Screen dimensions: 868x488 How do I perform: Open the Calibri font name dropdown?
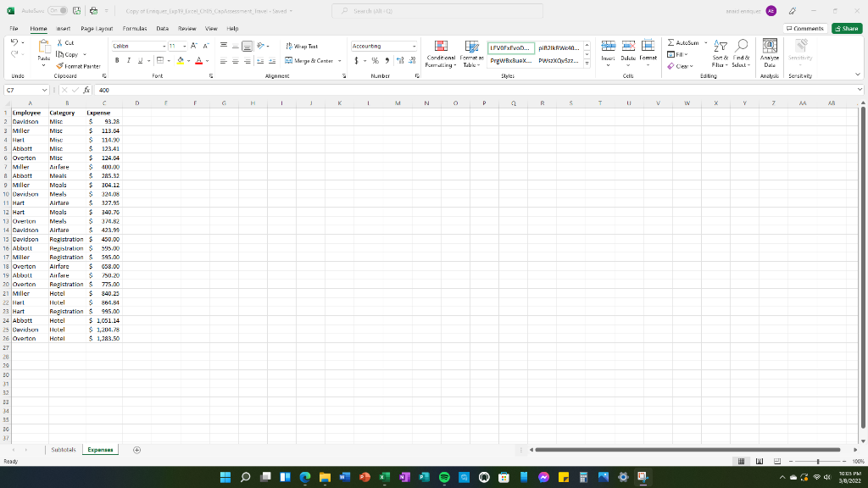tap(164, 47)
